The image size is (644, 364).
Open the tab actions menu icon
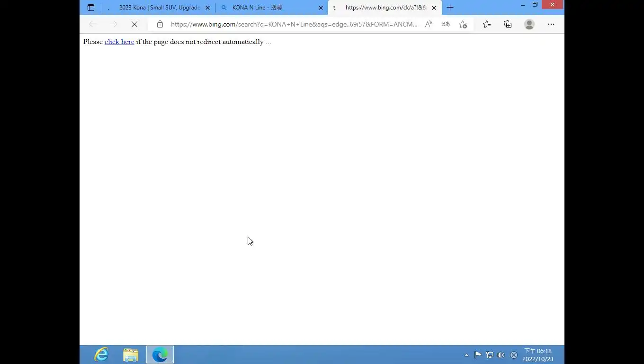91,8
